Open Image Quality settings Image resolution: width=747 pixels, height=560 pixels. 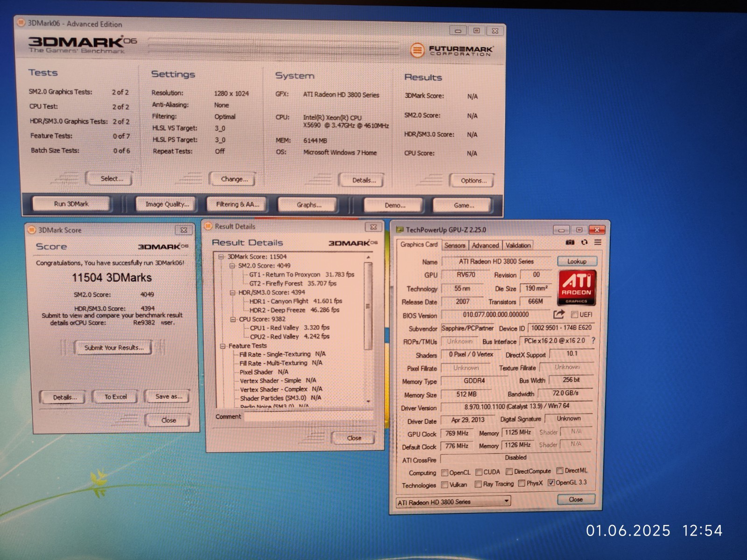(x=167, y=204)
